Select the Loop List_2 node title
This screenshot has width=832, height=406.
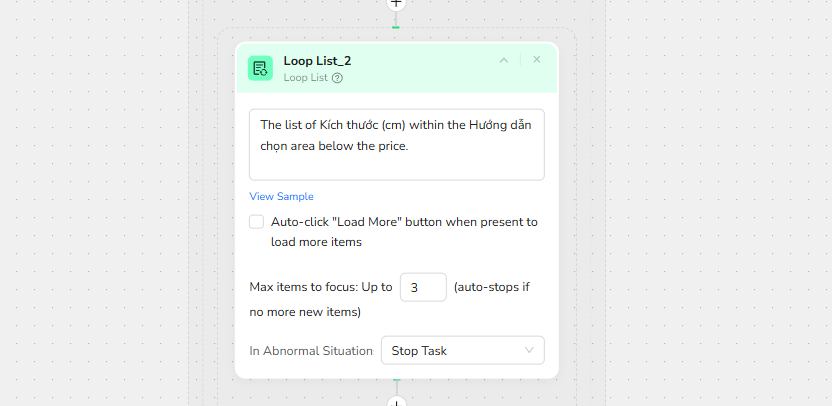[317, 61]
